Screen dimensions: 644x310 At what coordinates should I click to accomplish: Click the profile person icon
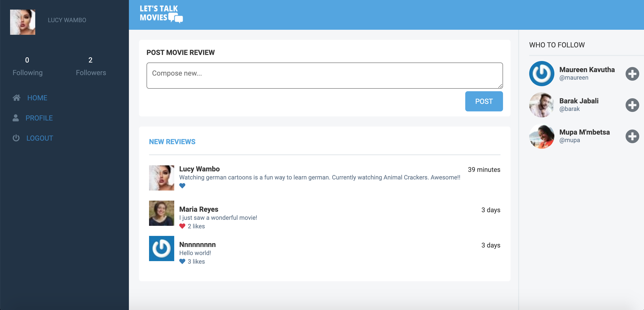16,118
